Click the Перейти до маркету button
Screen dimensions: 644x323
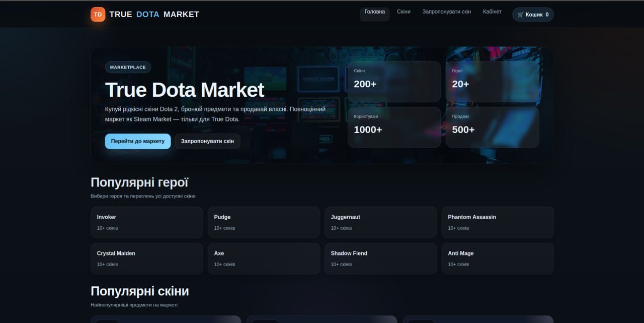138,141
